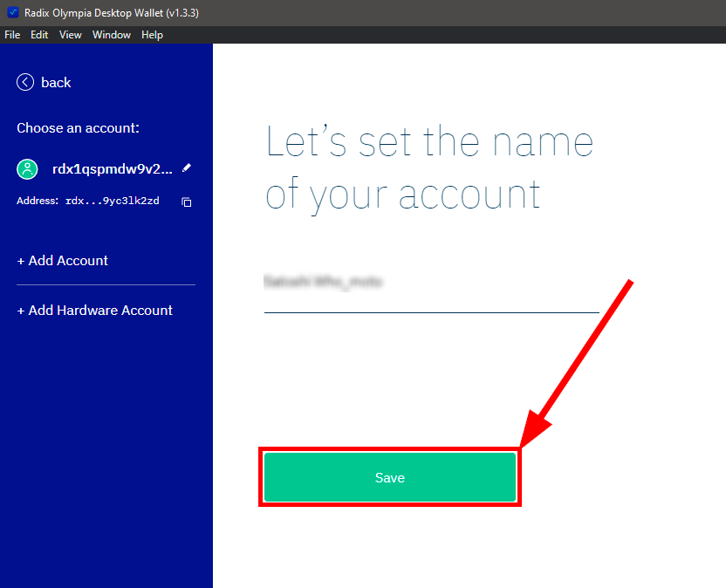Open the Edit menu
This screenshot has height=588, width=726.
point(39,35)
